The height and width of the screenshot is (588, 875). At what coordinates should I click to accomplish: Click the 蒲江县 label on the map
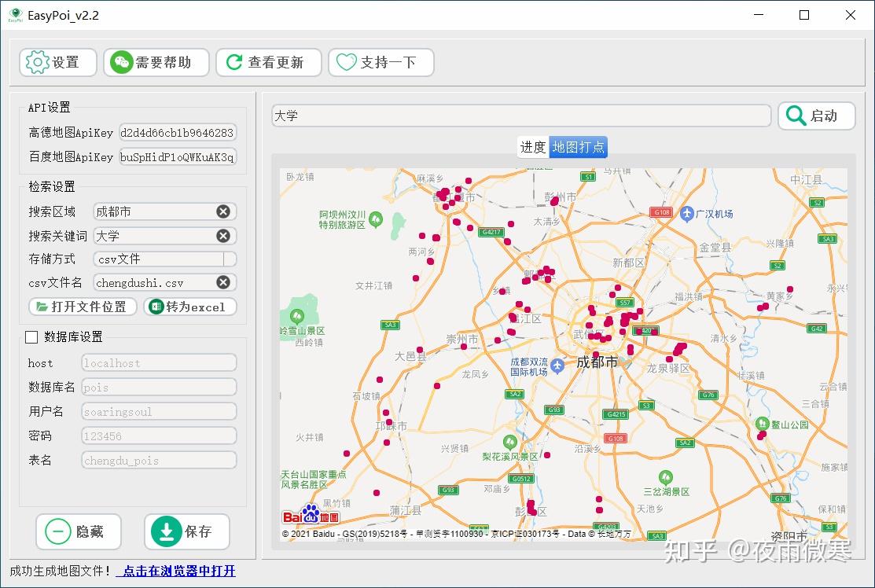[406, 510]
